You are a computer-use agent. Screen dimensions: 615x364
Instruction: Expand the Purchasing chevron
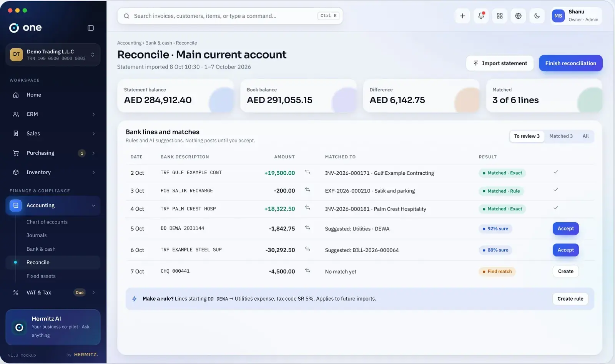(x=93, y=153)
